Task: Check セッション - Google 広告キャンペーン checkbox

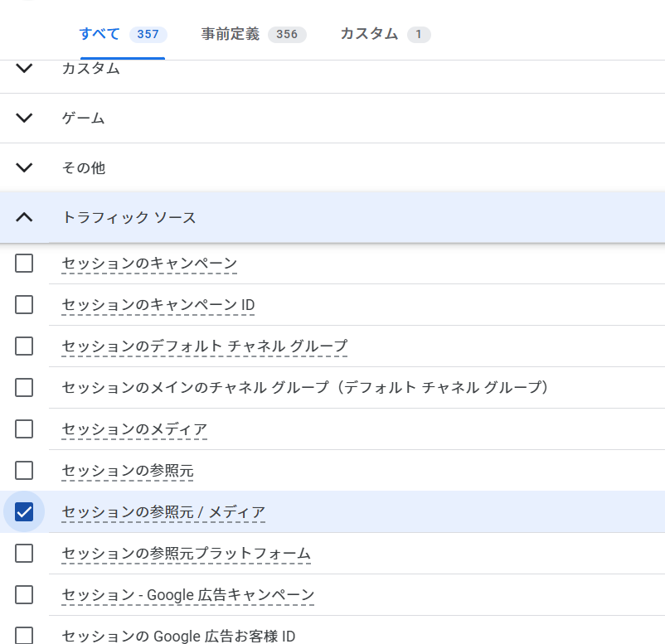Action: coord(24,594)
